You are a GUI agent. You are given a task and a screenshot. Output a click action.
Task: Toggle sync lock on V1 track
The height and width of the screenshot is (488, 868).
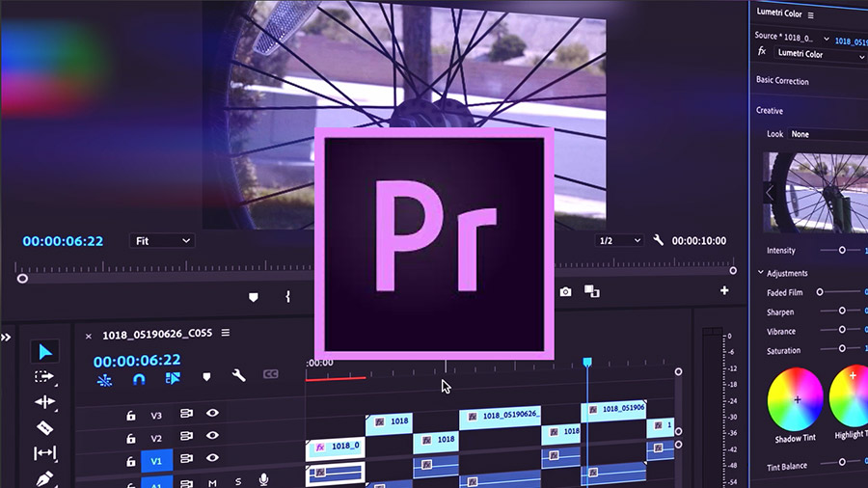pos(186,459)
